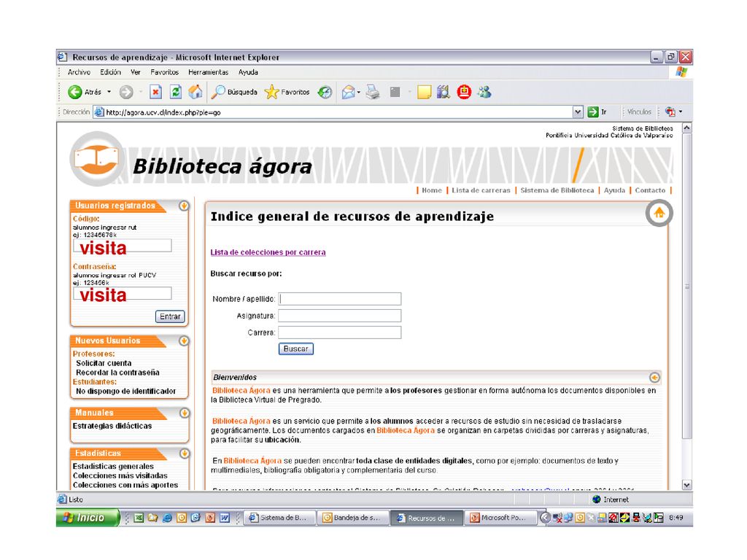Viewport: 747px width, 560px height.
Task: Follow the Lista de colecciones por carrera link
Action: pyautogui.click(x=268, y=252)
